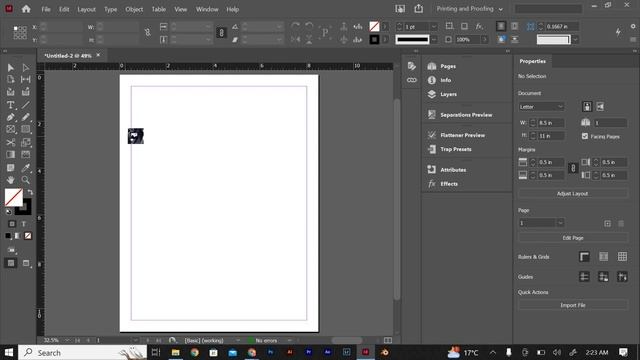Open the Object menu
640x360 pixels.
click(x=134, y=9)
